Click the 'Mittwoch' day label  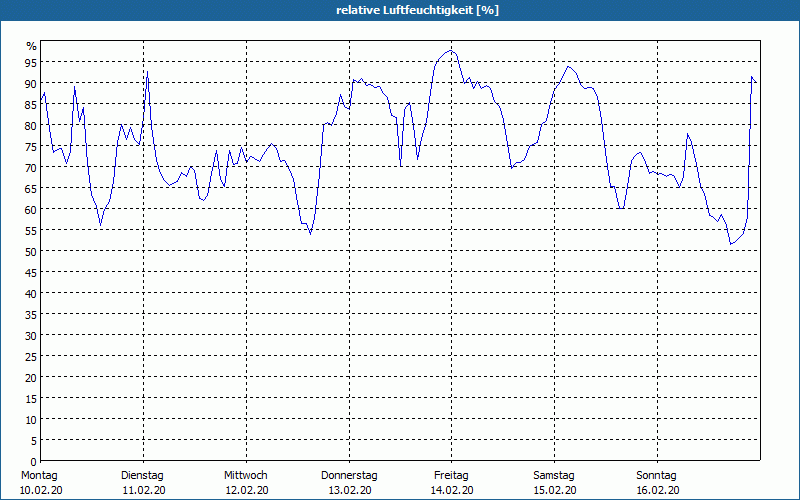point(245,475)
